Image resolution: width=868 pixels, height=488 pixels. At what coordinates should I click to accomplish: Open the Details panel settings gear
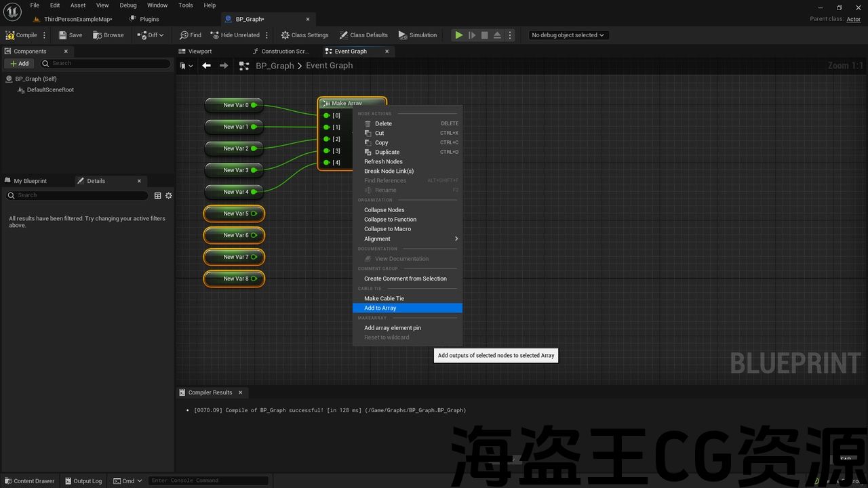pyautogui.click(x=169, y=196)
